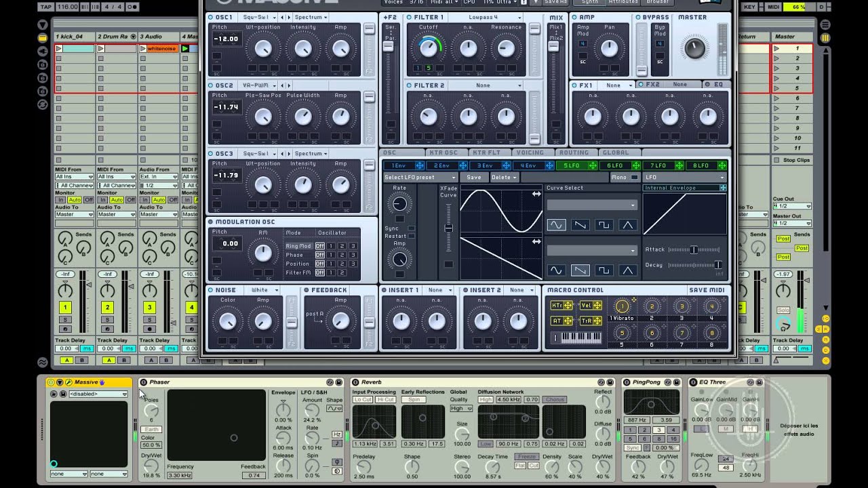The height and width of the screenshot is (488, 868).
Task: Select the sawtooth curve in lower Curve Select row
Action: coord(580,270)
